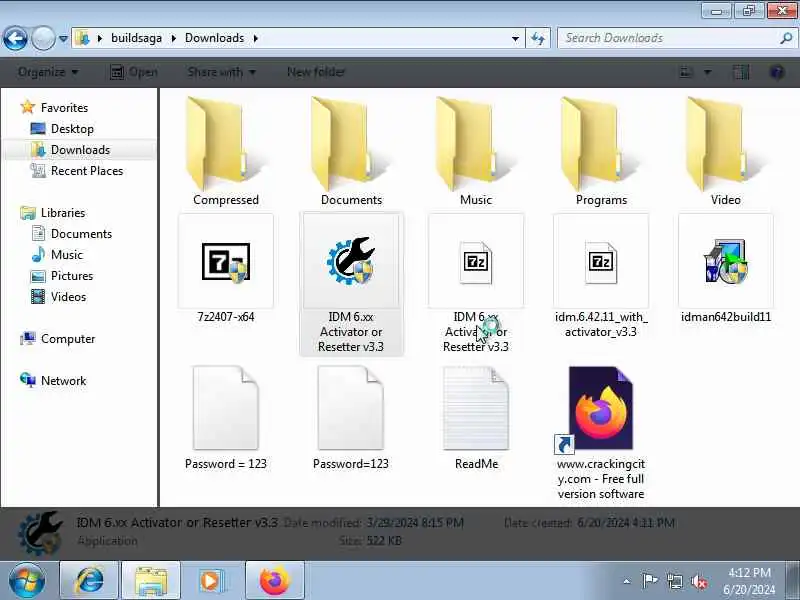Expand arrow after buildsaga breadcrumb
This screenshot has height=600, width=800.
pos(173,38)
